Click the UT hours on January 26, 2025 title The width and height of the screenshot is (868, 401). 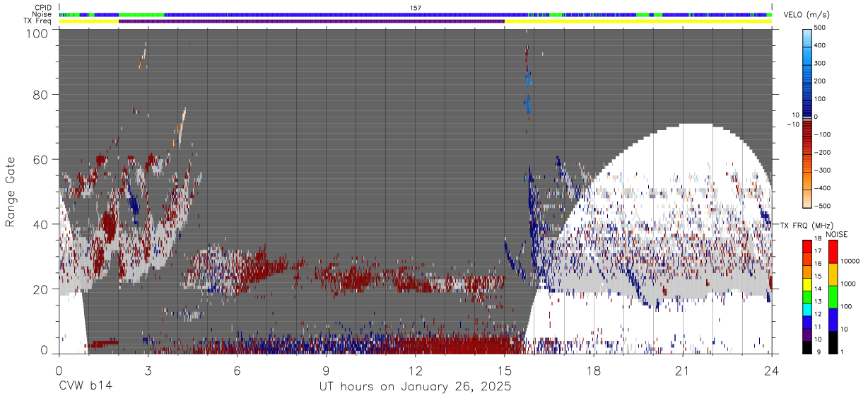[416, 386]
